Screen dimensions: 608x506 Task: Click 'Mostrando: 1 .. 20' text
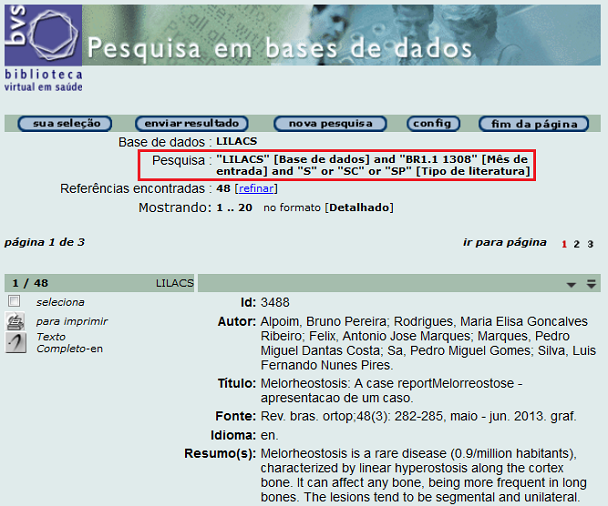[x=195, y=207]
